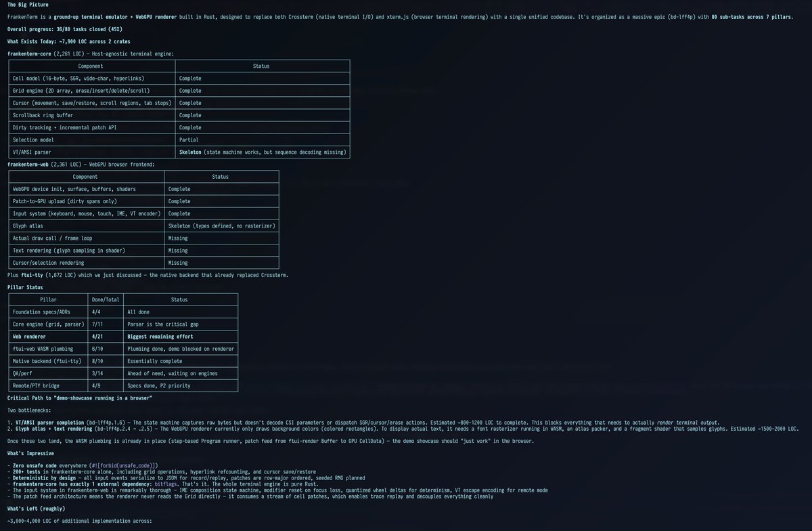
Task: Click the "Input system (keyboard, mouse, touch, IME, VT encoder)" cell
Action: (x=86, y=213)
